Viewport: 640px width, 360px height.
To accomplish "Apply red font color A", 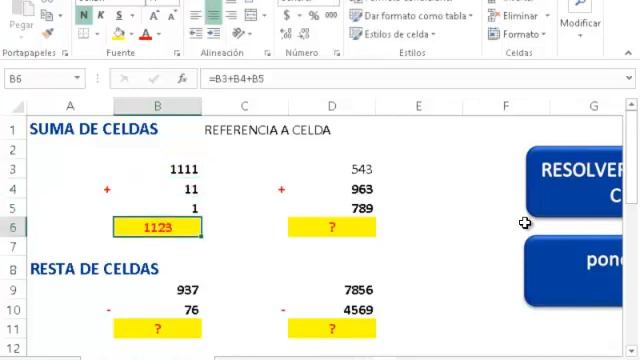I will click(145, 34).
